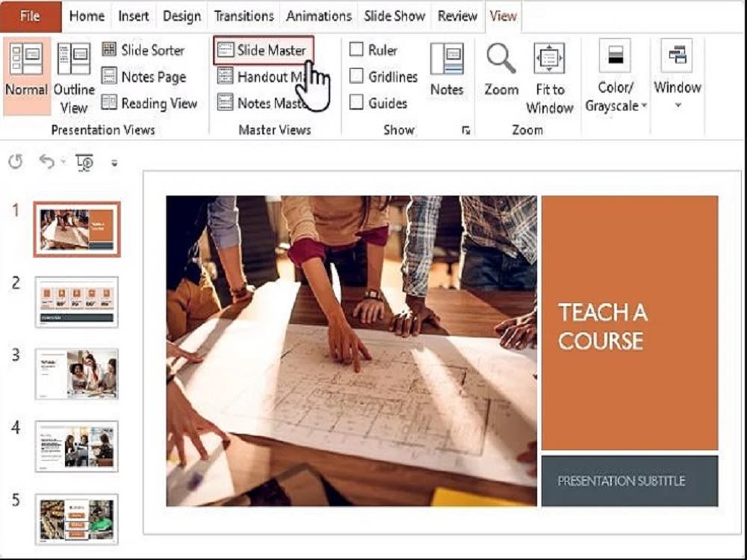747x560 pixels.
Task: Select slide 3 thumbnail
Action: click(77, 374)
